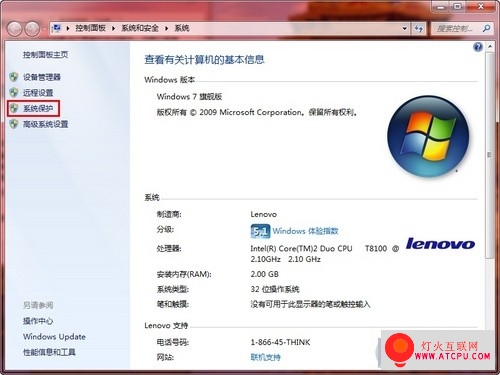This screenshot has width=500, height=375.
Task: Click scrollbar up arrow
Action: coord(489,47)
